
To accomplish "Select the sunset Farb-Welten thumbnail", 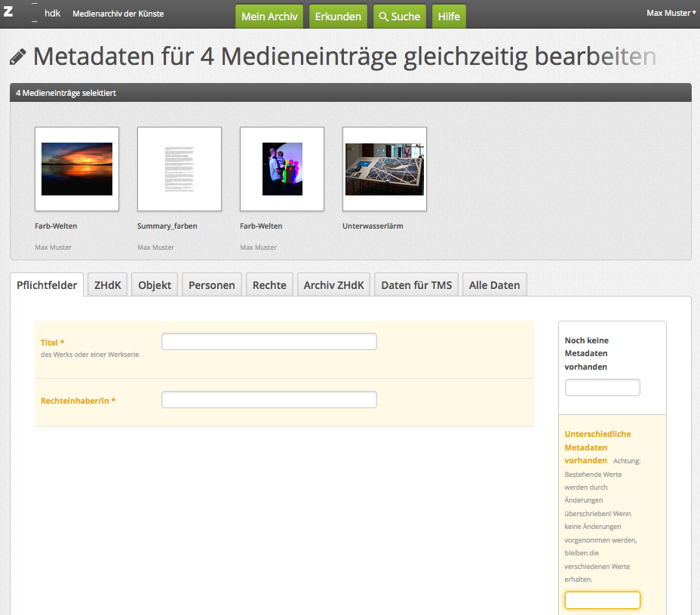I will (x=77, y=169).
